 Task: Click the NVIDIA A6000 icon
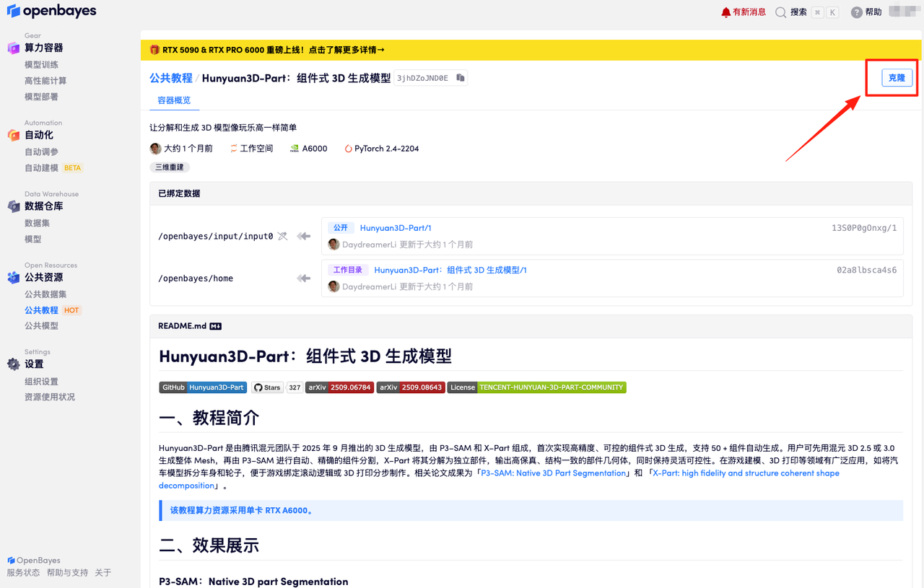(295, 149)
